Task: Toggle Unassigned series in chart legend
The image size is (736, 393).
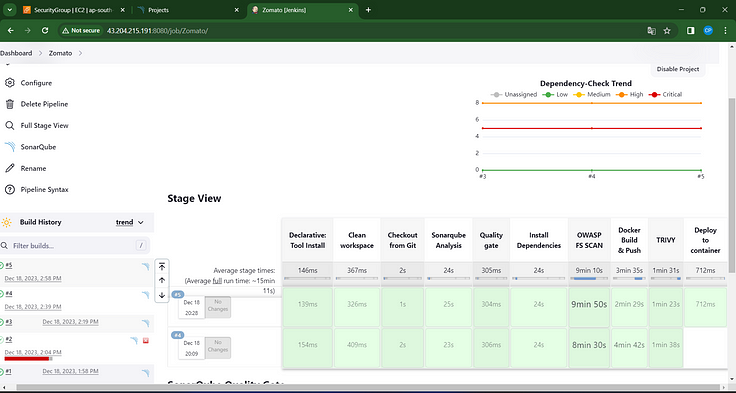Action: [x=514, y=94]
